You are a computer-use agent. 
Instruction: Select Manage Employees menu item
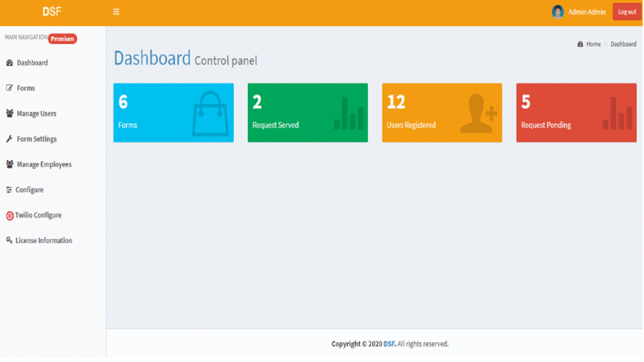tap(44, 164)
